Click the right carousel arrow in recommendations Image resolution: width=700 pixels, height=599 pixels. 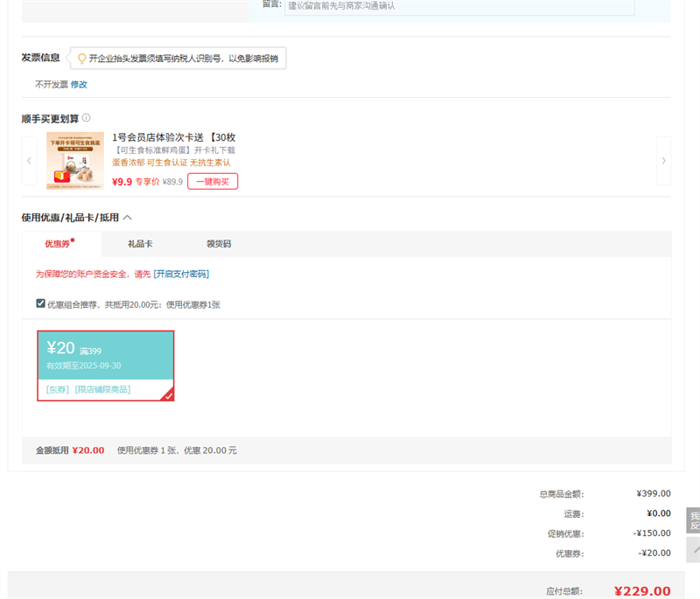663,161
